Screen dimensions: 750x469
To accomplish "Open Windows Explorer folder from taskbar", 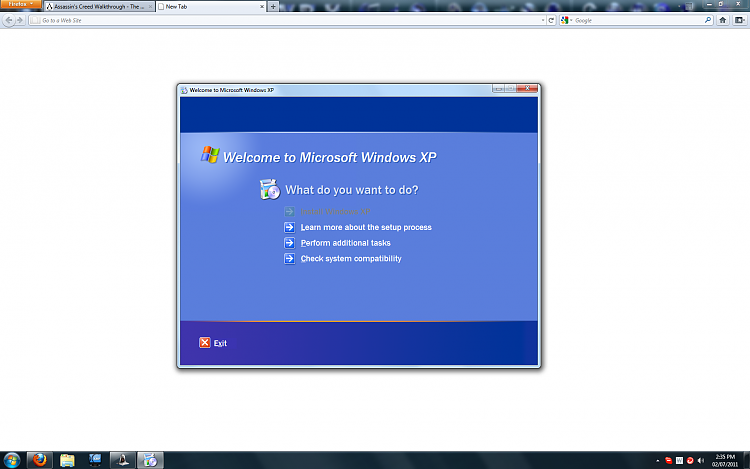I will pos(67,460).
